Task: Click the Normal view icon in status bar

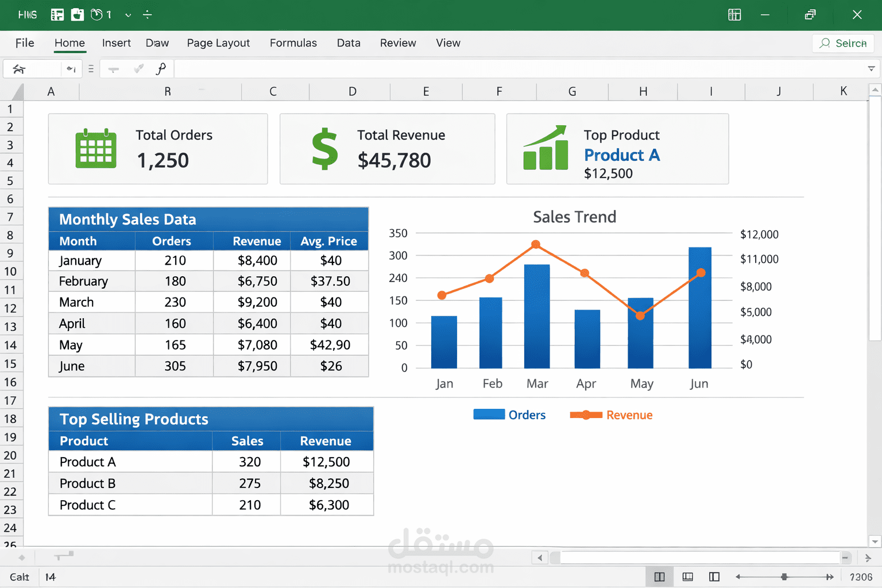Action: coord(659,577)
